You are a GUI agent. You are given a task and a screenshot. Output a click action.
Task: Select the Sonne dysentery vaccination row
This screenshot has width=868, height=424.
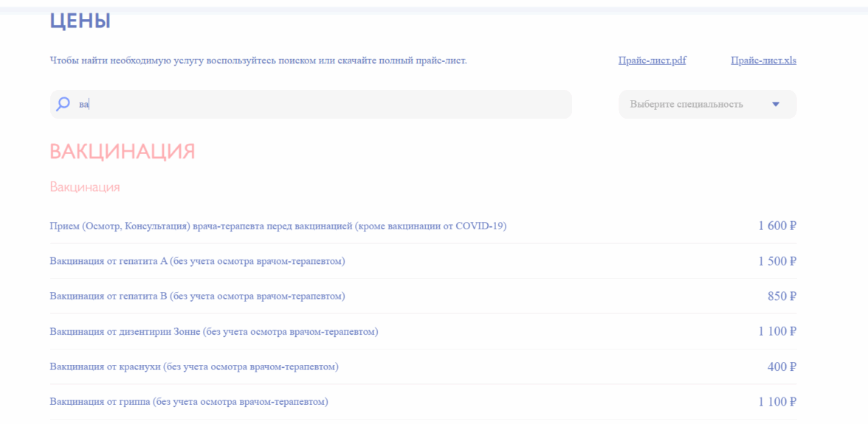[x=214, y=332]
